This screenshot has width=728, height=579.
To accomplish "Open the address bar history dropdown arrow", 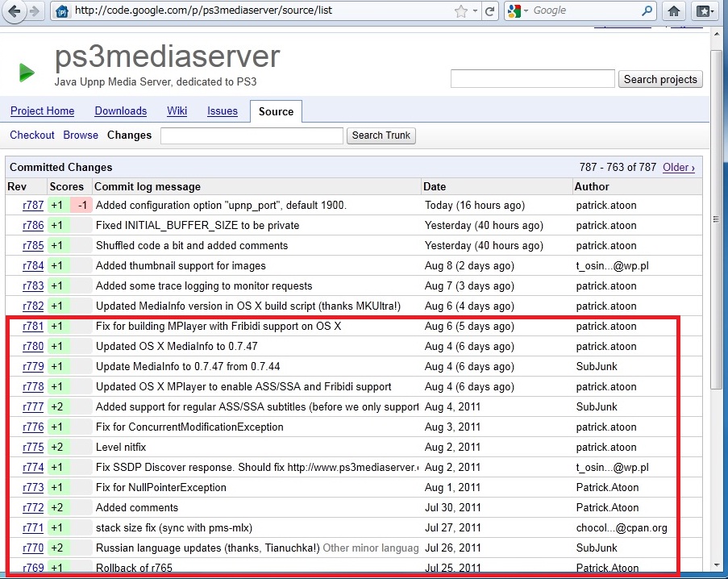I will (x=475, y=10).
